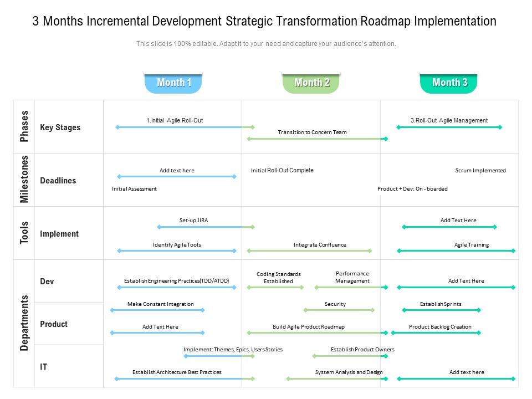The width and height of the screenshot is (532, 399).
Task: Click the Integrate Confluence green bar
Action: click(309, 250)
